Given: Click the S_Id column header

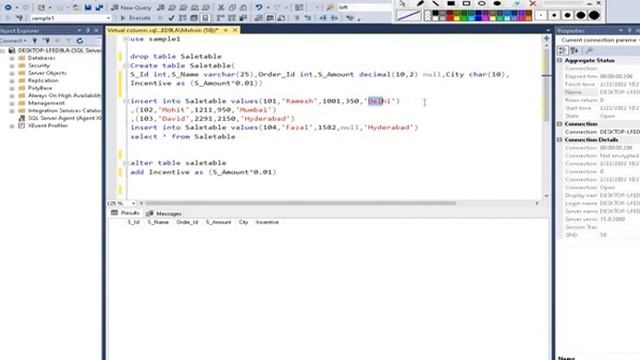Looking at the screenshot, I should (133, 222).
